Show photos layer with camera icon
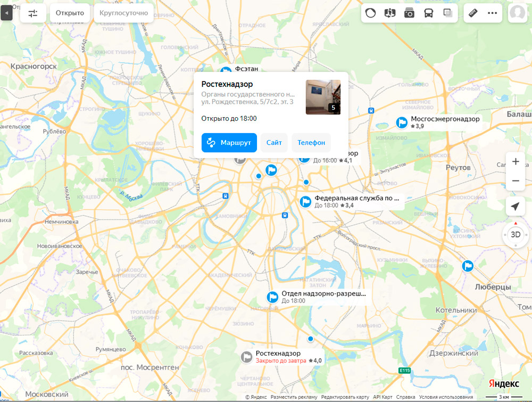The height and width of the screenshot is (402, 532). pyautogui.click(x=409, y=13)
